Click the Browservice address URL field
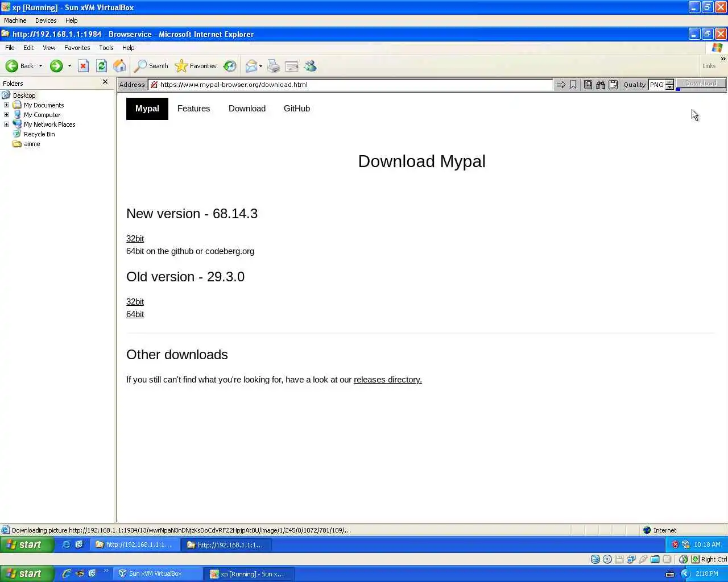Screen dimensions: 728x582 [350, 85]
